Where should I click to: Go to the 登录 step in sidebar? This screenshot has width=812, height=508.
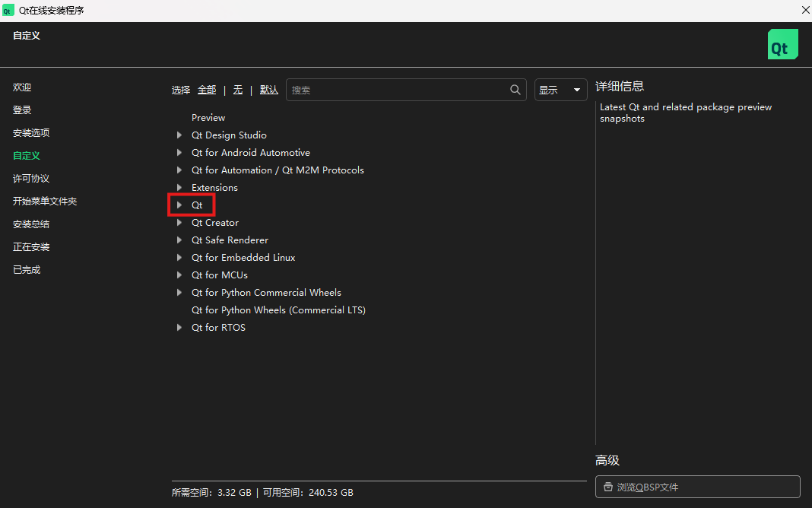[x=22, y=110]
